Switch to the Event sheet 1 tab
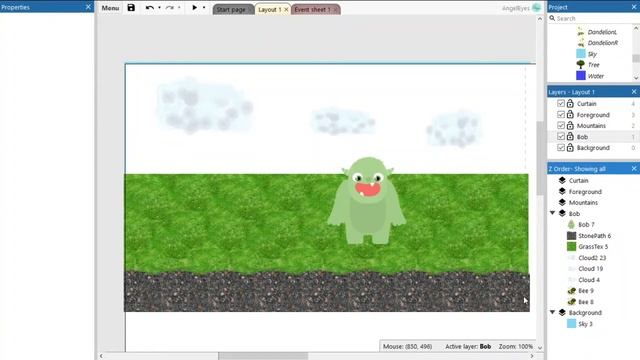Viewport: 640px width, 360px height. (312, 9)
